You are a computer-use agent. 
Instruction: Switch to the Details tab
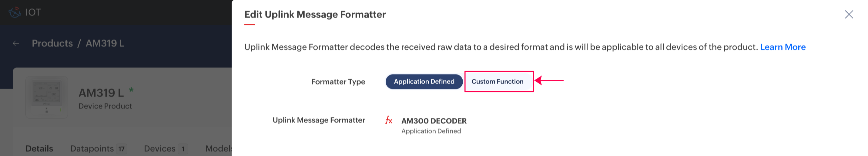click(x=39, y=149)
